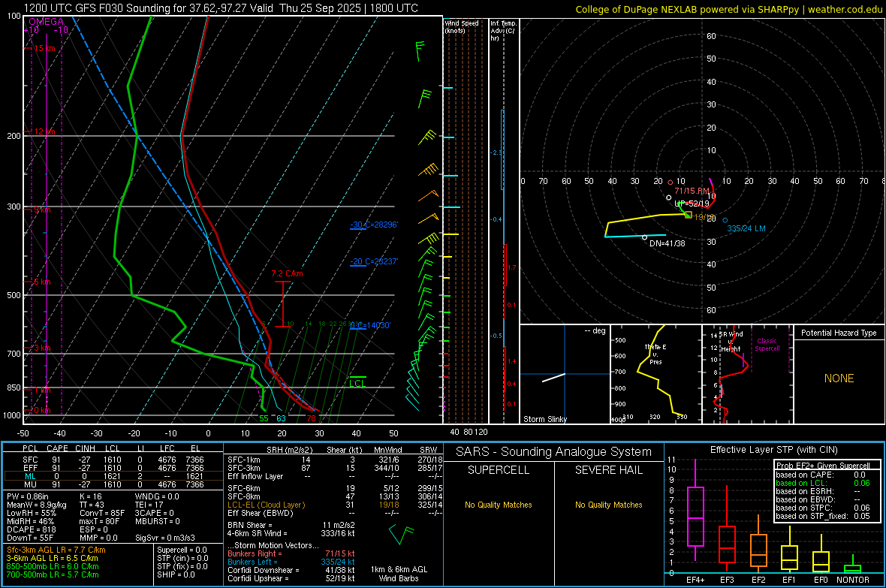Click the DCAPE = 818 value
886x588 pixels.
click(31, 529)
